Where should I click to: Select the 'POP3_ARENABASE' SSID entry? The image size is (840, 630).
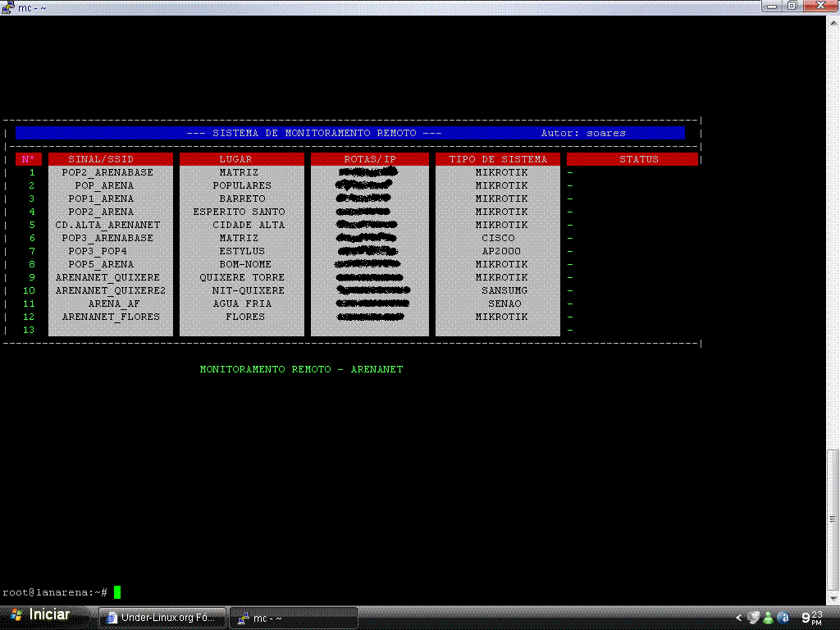click(107, 238)
